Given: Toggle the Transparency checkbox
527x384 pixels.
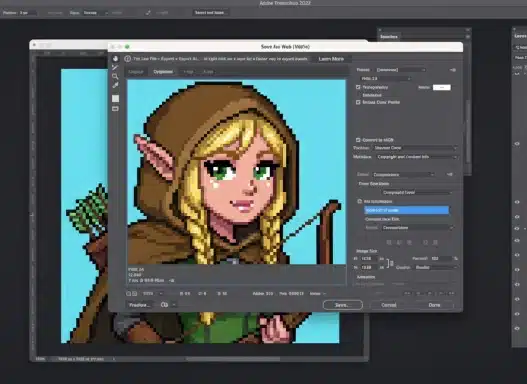Looking at the screenshot, I should tap(358, 87).
